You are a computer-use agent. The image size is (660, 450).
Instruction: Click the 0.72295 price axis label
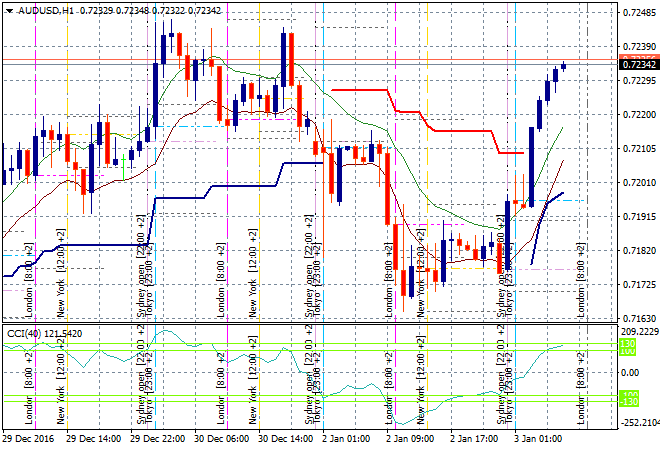(x=639, y=80)
